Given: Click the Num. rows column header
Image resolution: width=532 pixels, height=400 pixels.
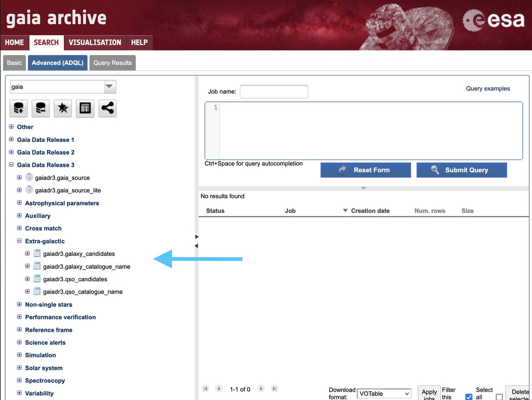Looking at the screenshot, I should click(x=430, y=211).
